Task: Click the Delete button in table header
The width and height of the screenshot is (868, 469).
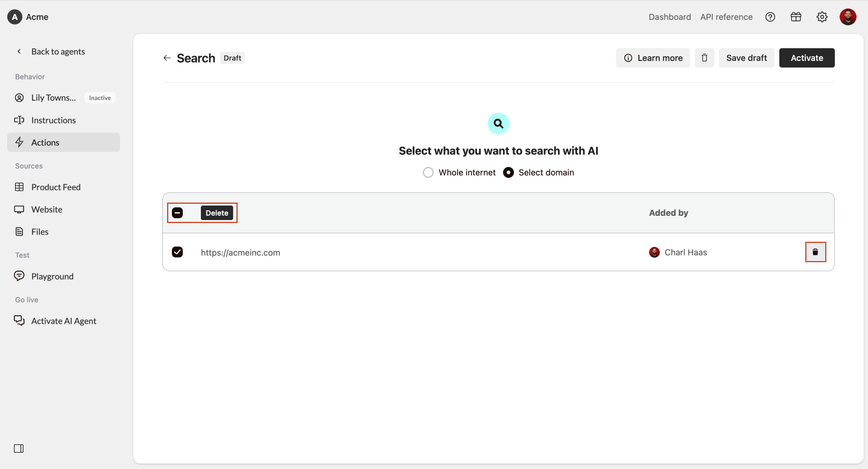Action: (x=217, y=213)
